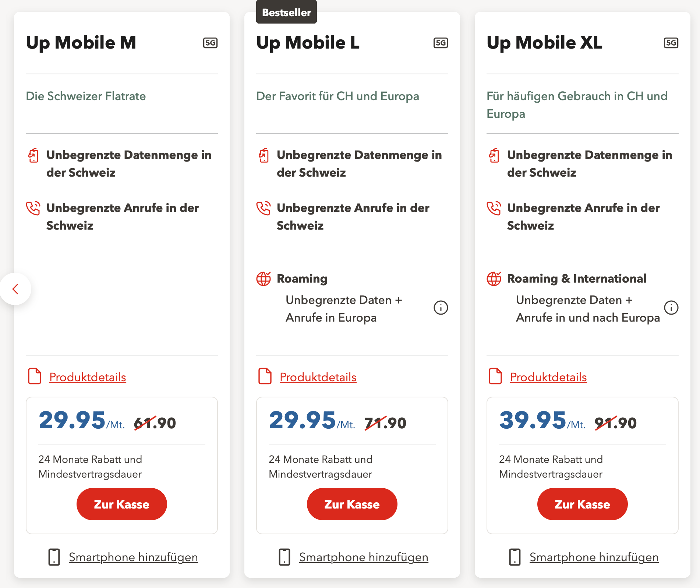Open Produktdetails for Up Mobile L

coord(318,377)
